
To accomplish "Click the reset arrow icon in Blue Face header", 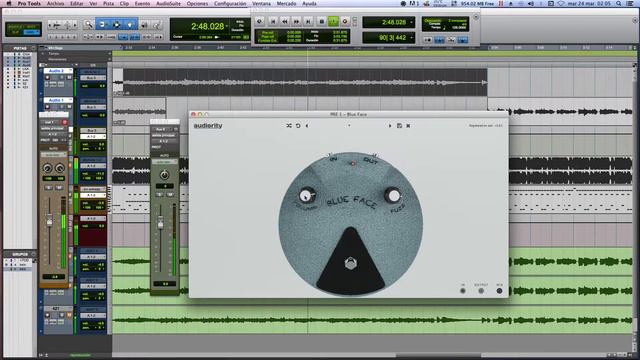I will pos(298,126).
